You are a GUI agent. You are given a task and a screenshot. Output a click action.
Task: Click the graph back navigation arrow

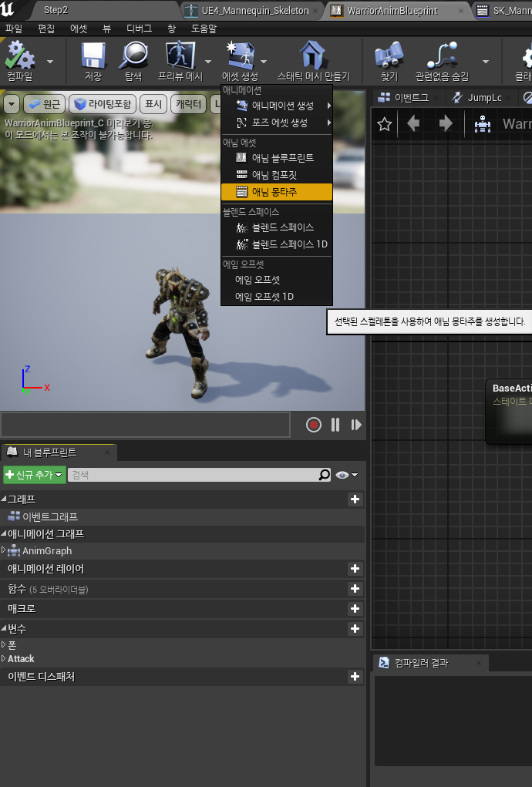(x=413, y=123)
